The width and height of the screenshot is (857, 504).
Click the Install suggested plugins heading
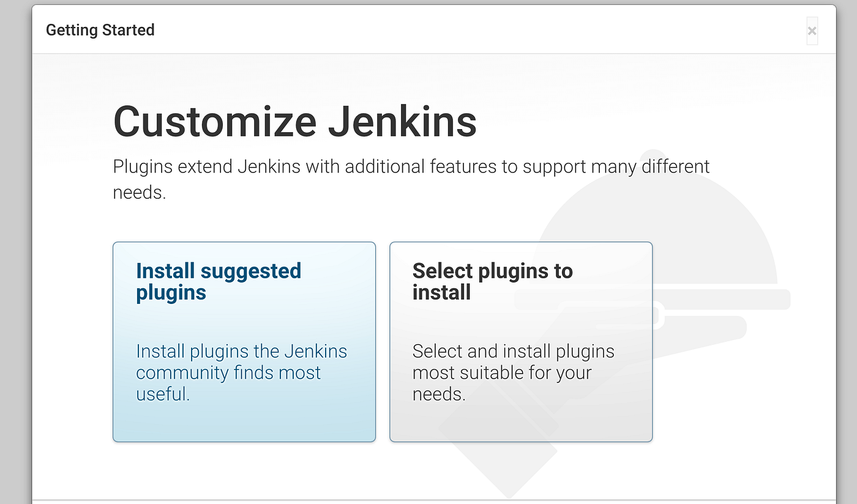219,281
